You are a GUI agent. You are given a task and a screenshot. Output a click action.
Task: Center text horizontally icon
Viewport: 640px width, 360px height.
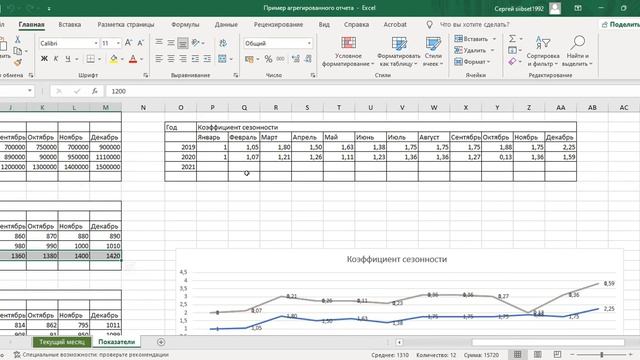click(x=171, y=59)
